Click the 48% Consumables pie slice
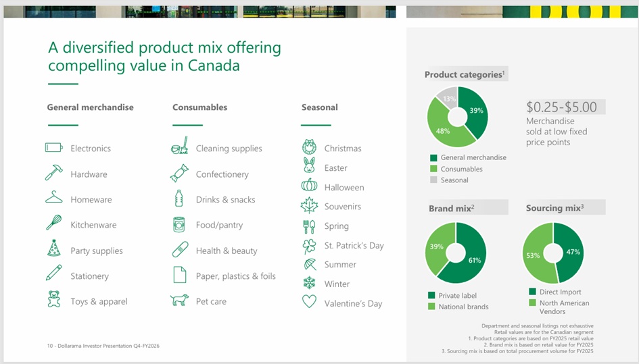Image resolution: width=639 pixels, height=364 pixels. 440,130
